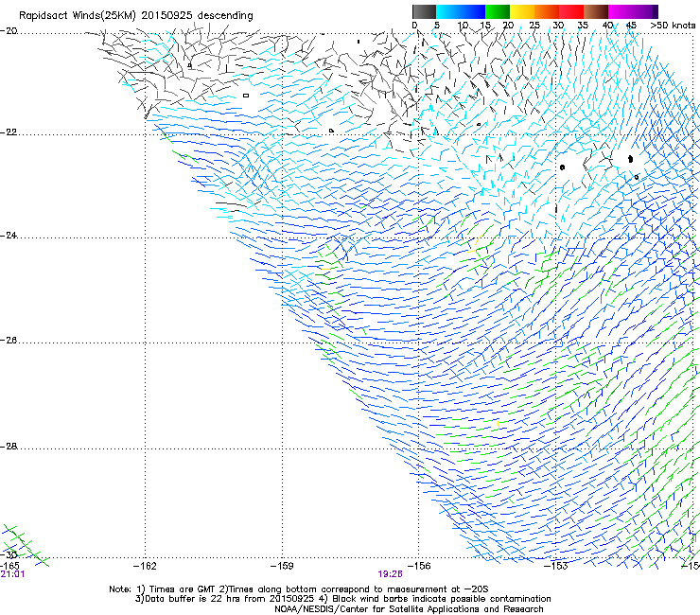The width and height of the screenshot is (700, 615).
Task: Click the '-165' longitude axis label
Action: (9, 566)
